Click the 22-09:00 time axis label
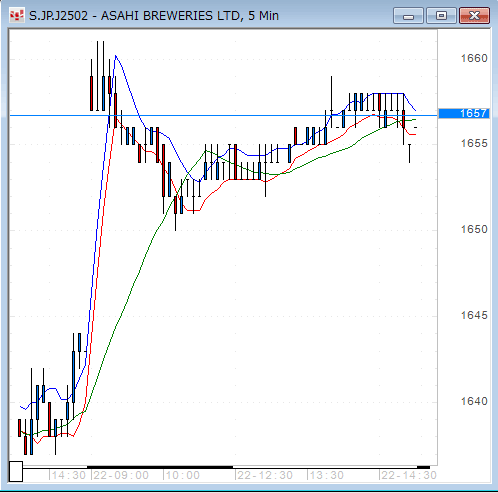Image resolution: width=498 pixels, height=493 pixels. click(121, 475)
